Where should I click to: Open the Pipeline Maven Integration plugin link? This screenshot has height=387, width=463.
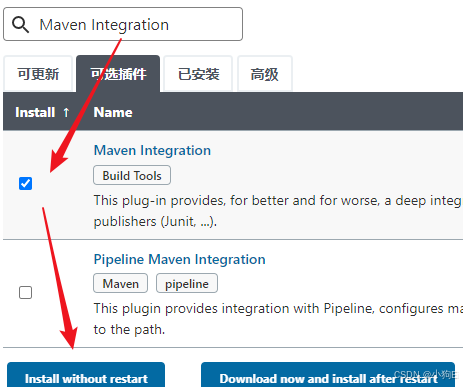(x=179, y=259)
